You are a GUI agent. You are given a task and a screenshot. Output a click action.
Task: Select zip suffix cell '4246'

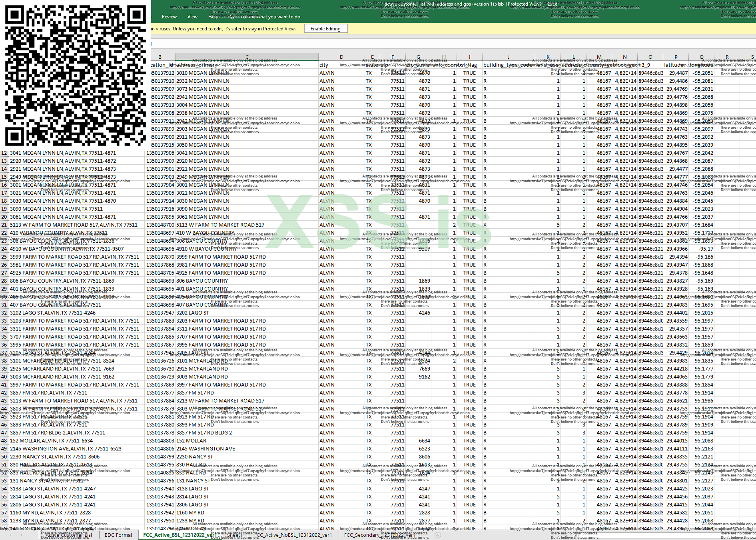click(418, 313)
